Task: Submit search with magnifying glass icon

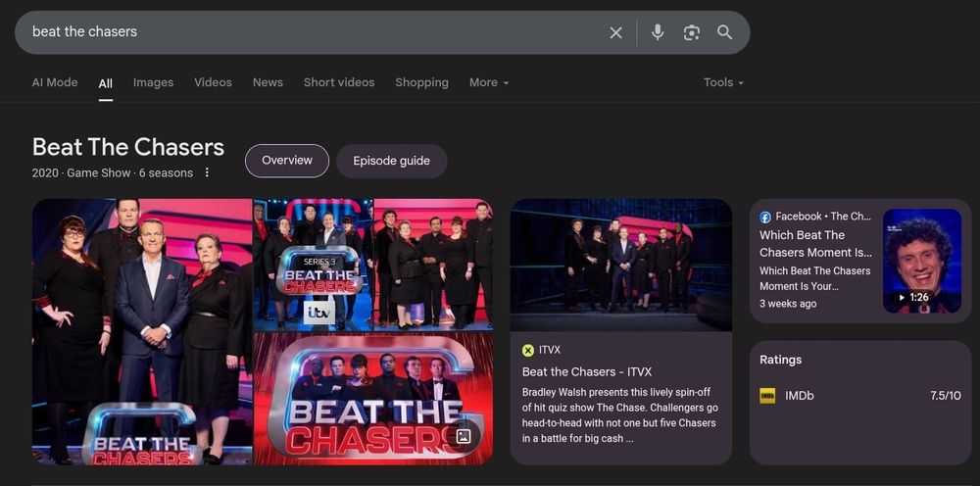Action: click(x=724, y=32)
